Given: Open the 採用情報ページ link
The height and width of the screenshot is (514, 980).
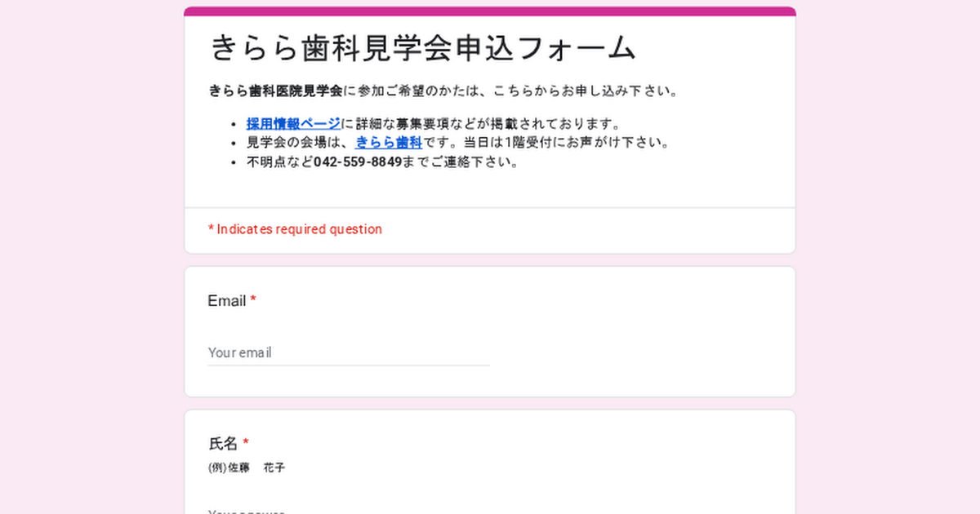Looking at the screenshot, I should (x=293, y=124).
